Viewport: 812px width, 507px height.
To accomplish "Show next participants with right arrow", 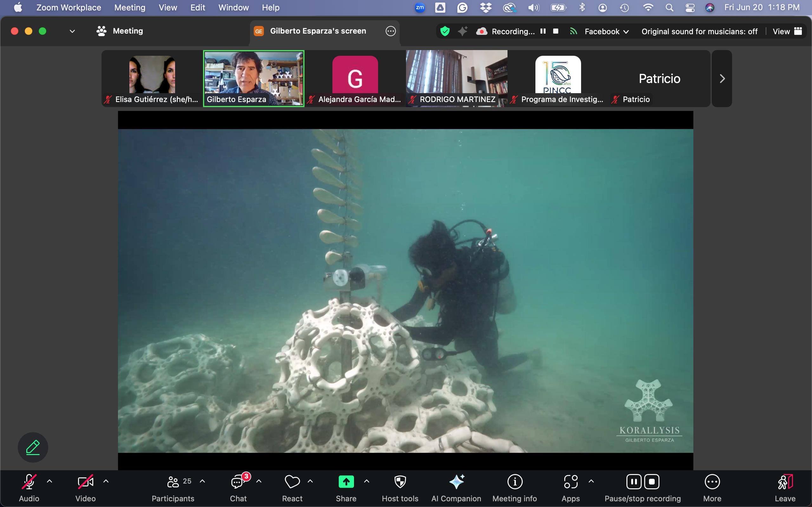I will (722, 79).
